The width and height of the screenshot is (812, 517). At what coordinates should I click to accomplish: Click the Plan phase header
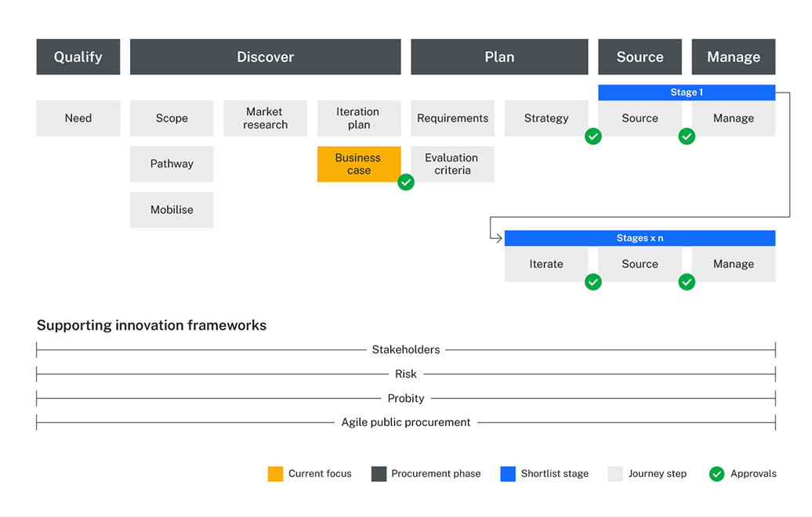(499, 56)
